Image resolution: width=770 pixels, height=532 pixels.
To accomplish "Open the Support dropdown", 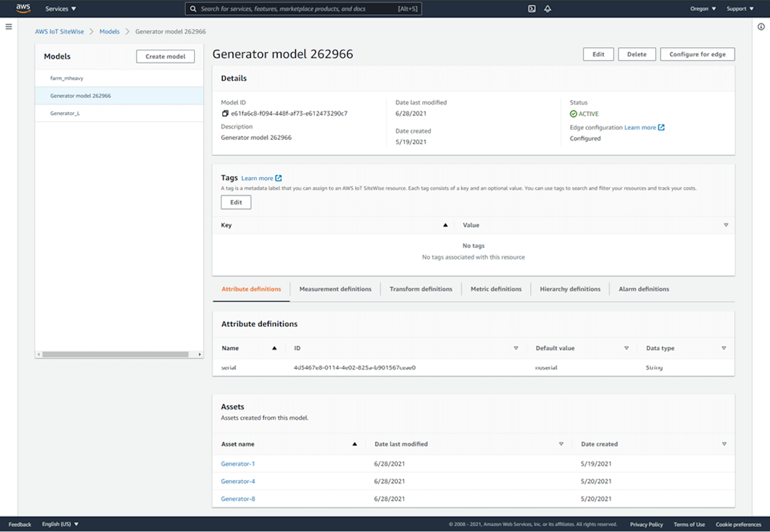I will coord(740,9).
